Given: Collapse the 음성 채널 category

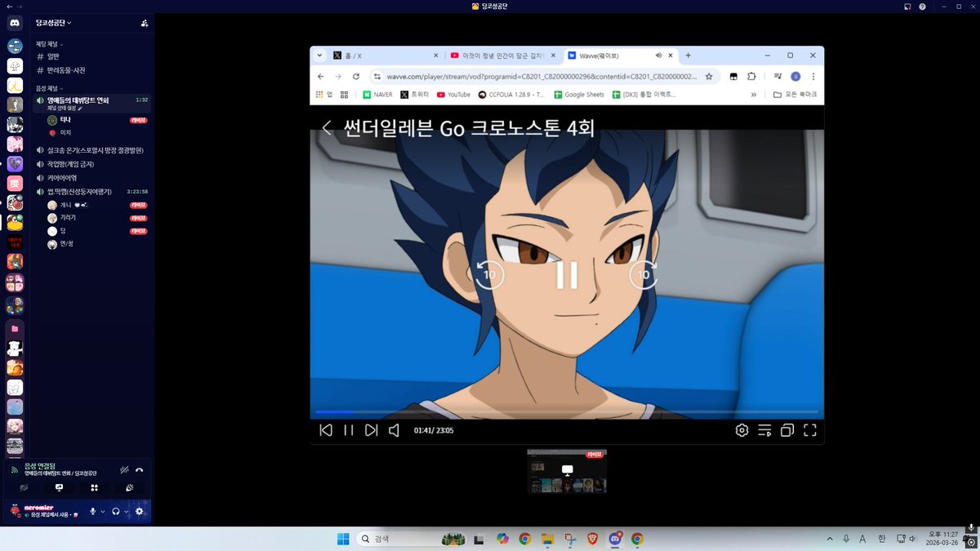Looking at the screenshot, I should [x=49, y=87].
